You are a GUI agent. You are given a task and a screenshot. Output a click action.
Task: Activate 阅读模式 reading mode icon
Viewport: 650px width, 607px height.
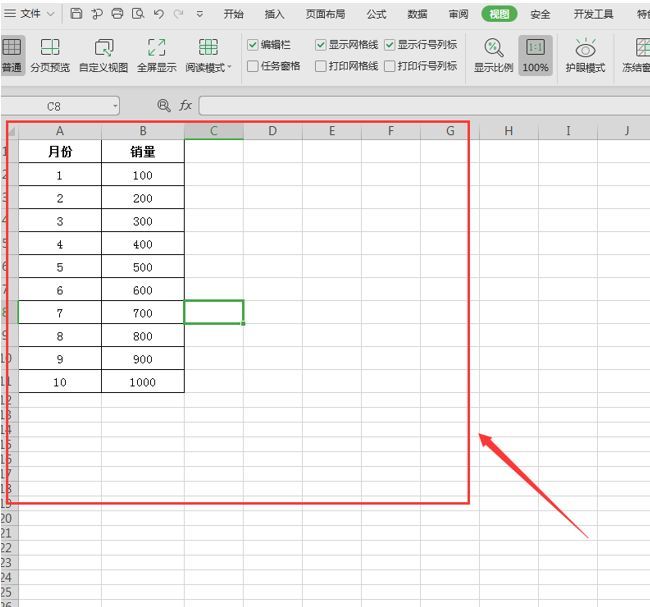208,48
